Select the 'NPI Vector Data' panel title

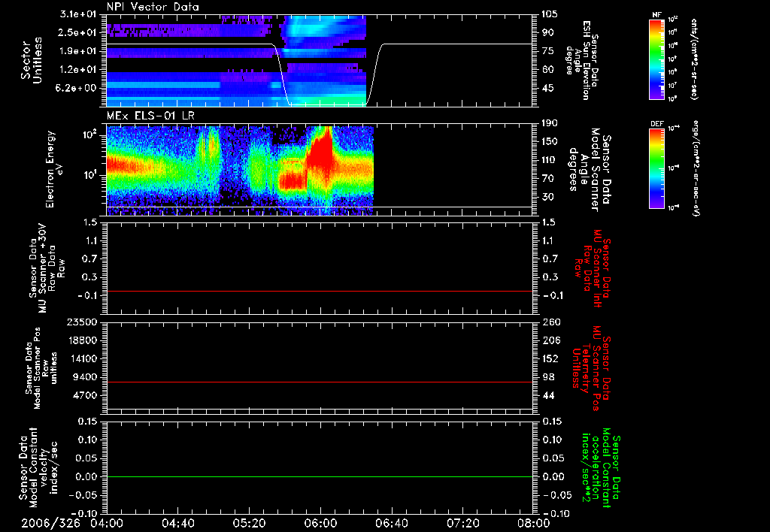[x=153, y=7]
